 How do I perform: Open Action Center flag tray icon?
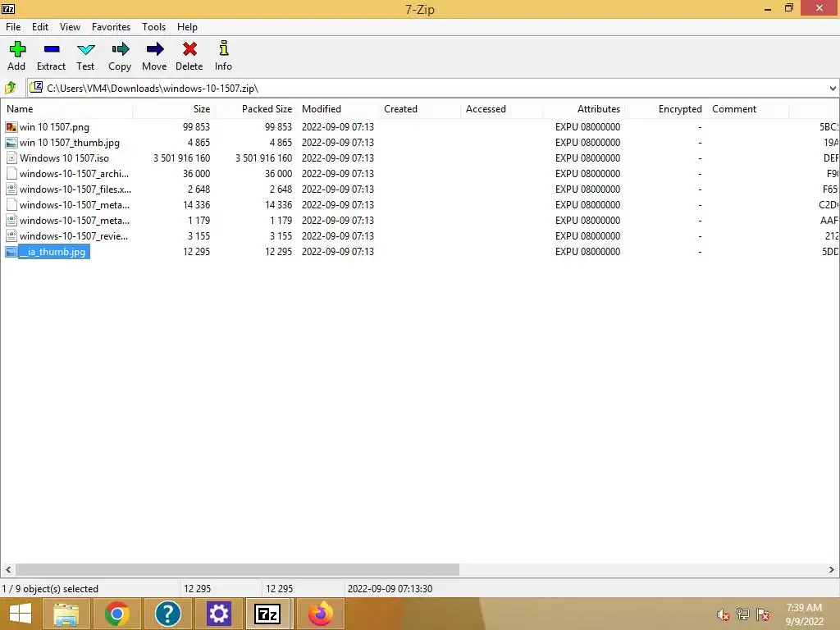coord(763,614)
